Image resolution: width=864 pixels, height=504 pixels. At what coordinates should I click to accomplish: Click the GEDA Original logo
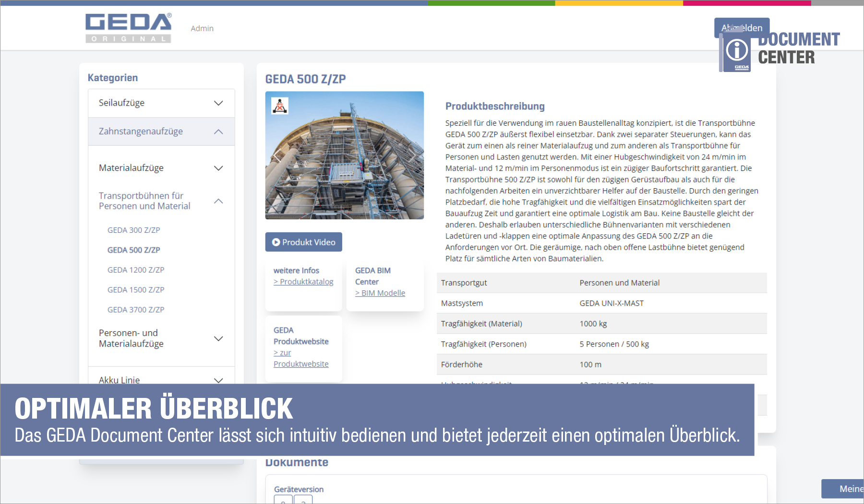click(x=128, y=28)
